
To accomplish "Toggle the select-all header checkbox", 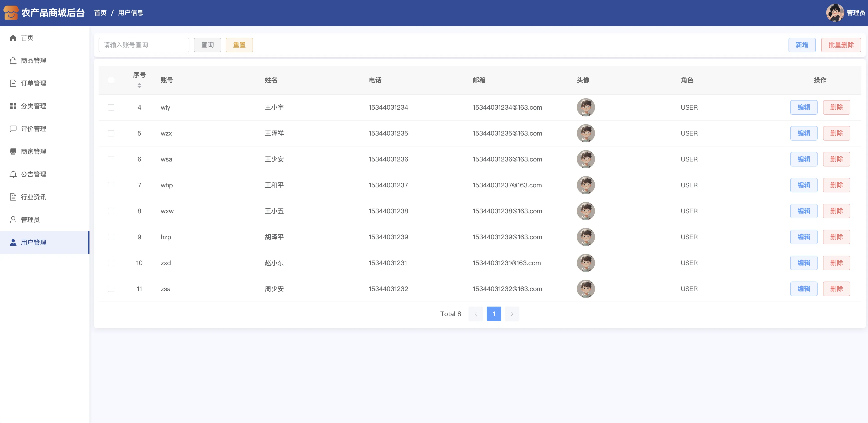I will click(x=111, y=80).
